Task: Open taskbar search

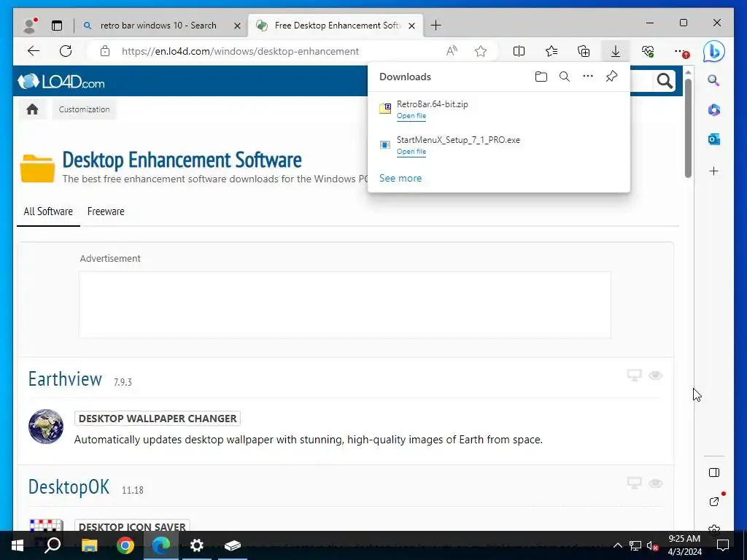Action: click(53, 545)
